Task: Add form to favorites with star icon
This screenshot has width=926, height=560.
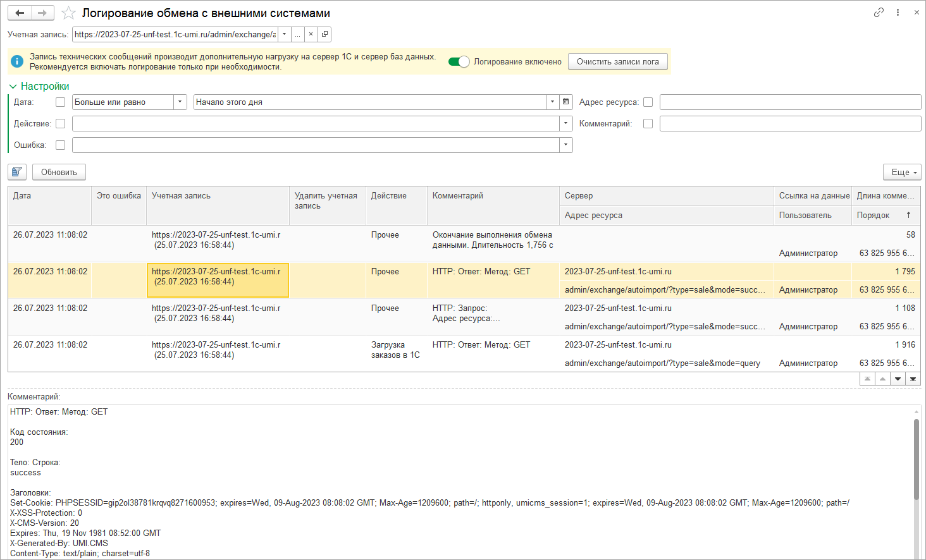Action: tap(69, 13)
